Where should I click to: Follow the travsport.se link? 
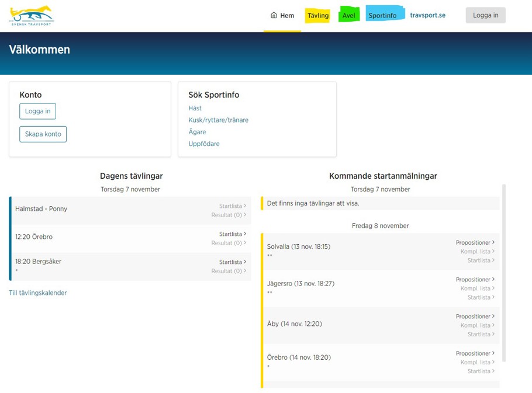tap(427, 15)
